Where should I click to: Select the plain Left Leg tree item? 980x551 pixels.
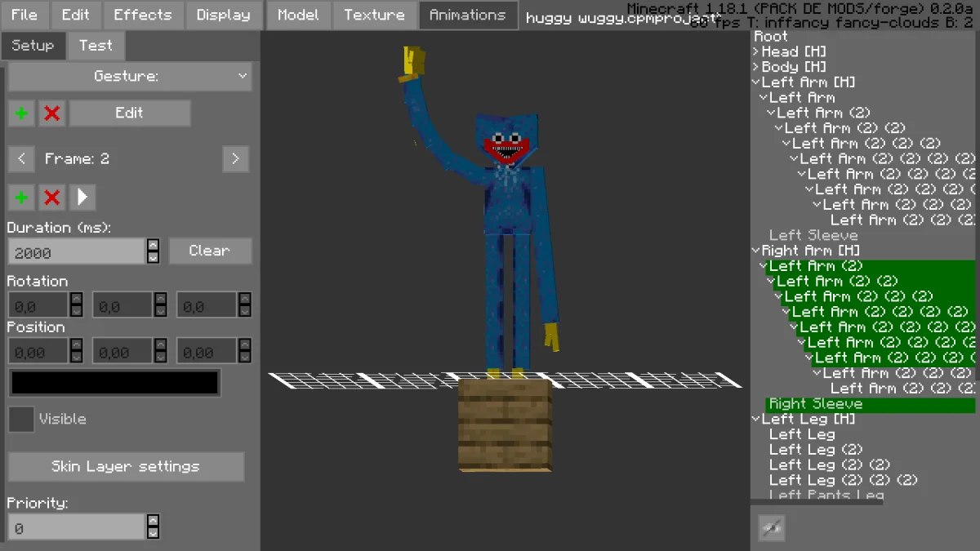tap(802, 434)
